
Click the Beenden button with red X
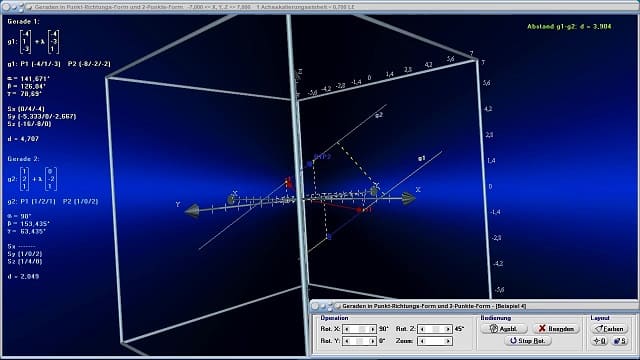556,329
